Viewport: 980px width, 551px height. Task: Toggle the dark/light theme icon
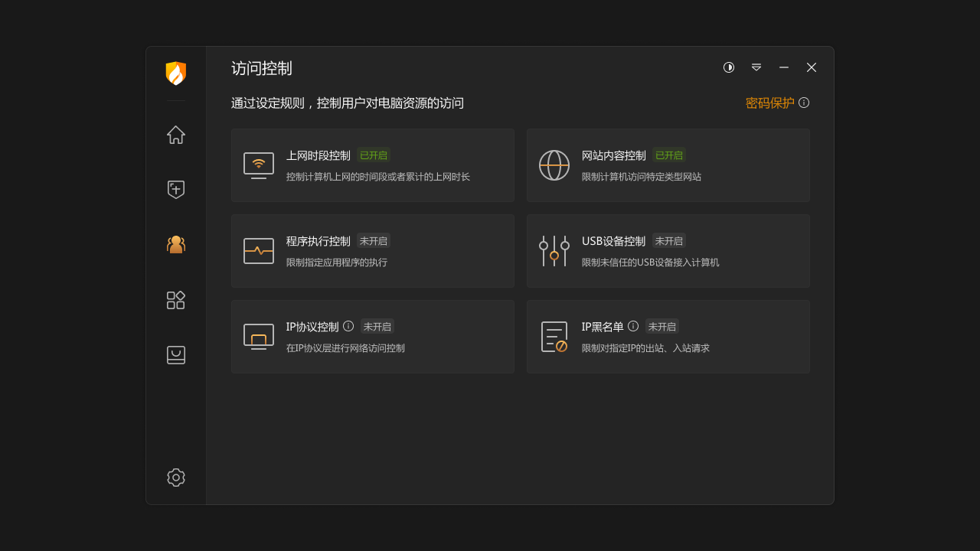point(728,67)
